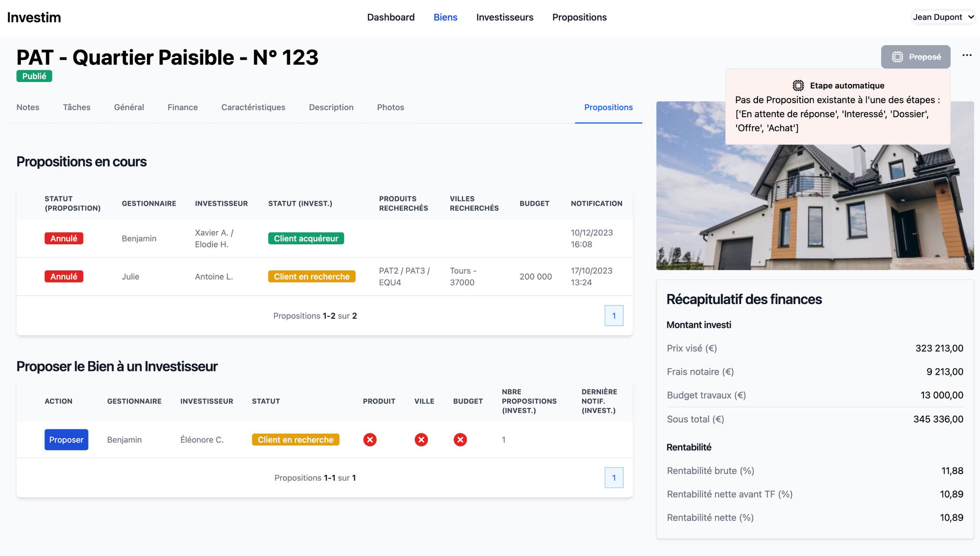Click Annulé badge on Julie's proposition
The width and height of the screenshot is (980, 556).
tap(64, 277)
